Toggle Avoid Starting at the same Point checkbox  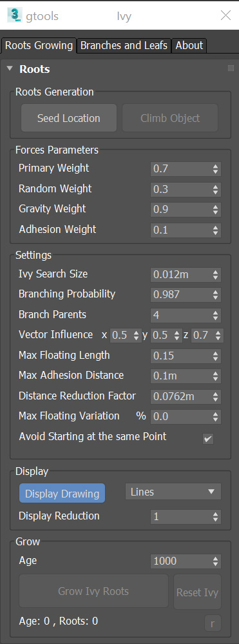click(208, 439)
